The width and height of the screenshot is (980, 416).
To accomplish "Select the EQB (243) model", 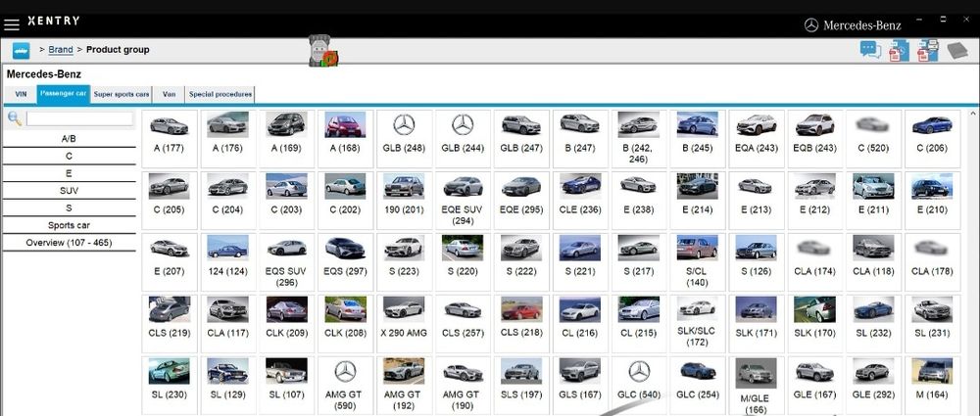I will tap(815, 138).
